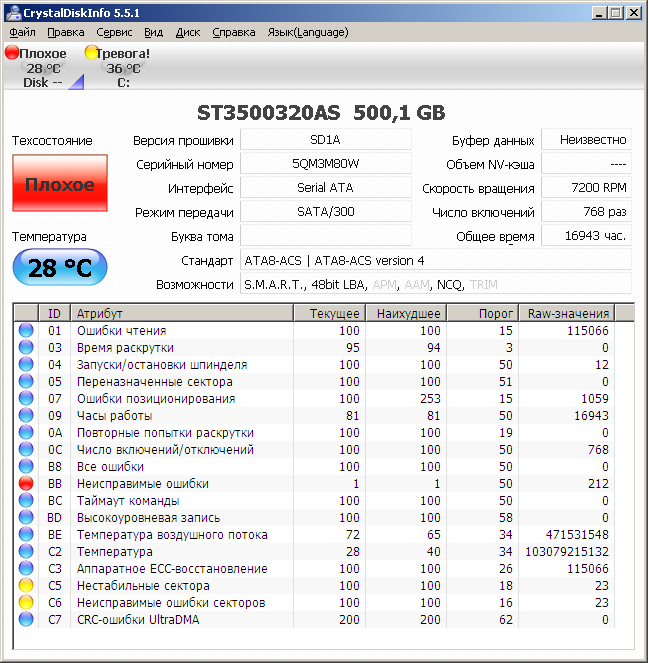
Task: Select the Часы работы attribute text
Action: pos(115,416)
